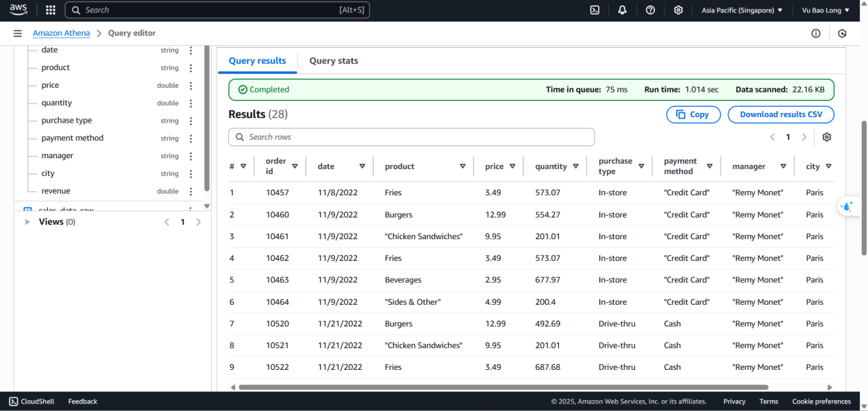
Task: Click cell order id 10522
Action: [277, 368]
